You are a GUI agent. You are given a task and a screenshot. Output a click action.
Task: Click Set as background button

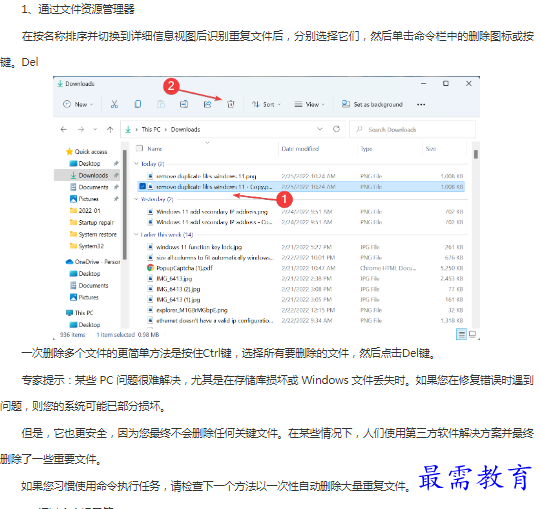coord(372,104)
